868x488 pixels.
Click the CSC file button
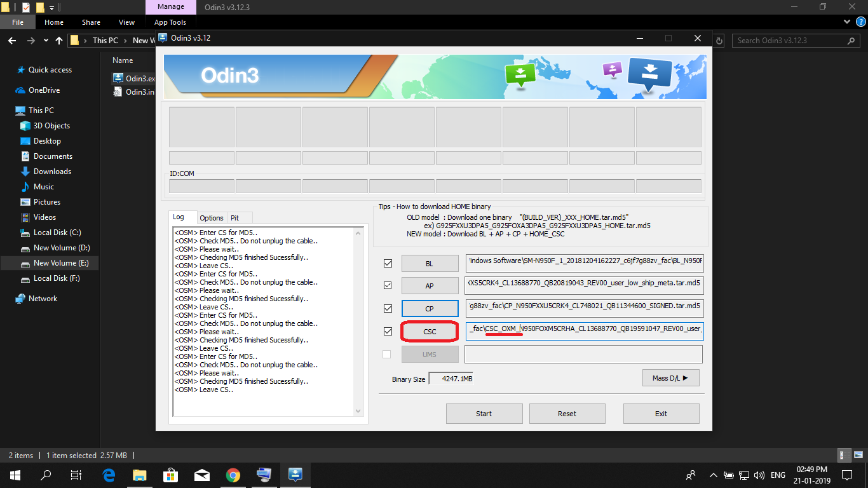pyautogui.click(x=430, y=332)
